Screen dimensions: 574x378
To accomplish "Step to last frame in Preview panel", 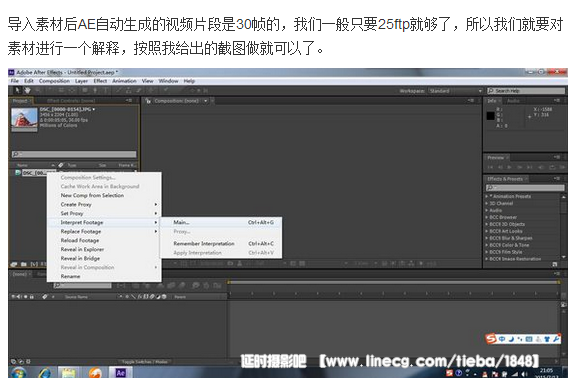I will [530, 167].
